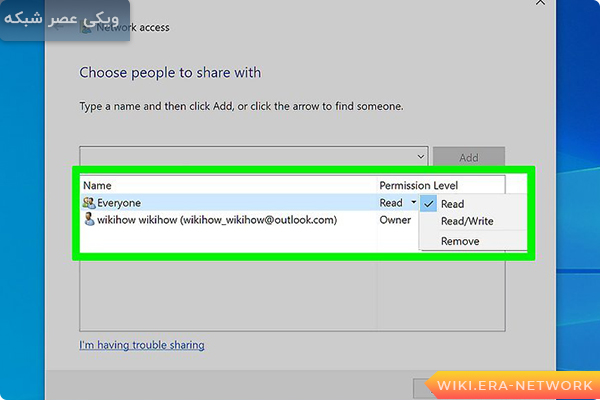Image resolution: width=600 pixels, height=400 pixels.
Task: Click the wikihow user account icon
Action: point(89,220)
